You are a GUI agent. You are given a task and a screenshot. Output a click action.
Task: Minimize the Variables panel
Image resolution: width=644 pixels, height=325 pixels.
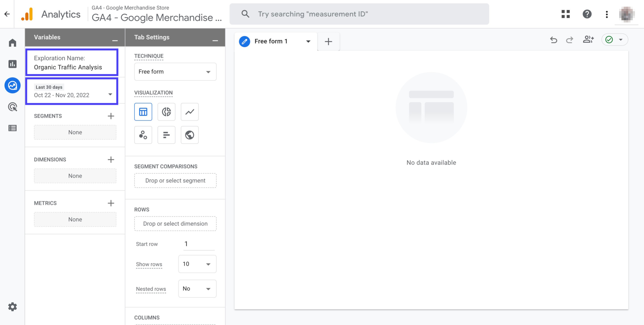tap(115, 41)
